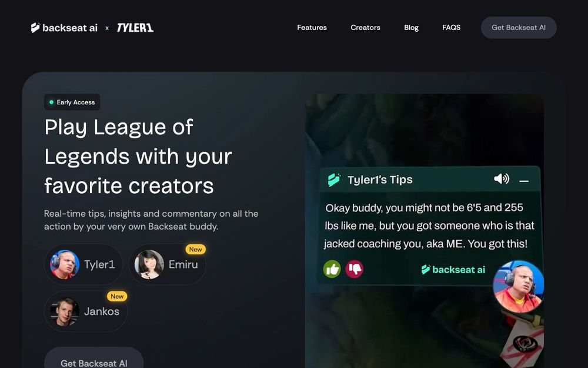The image size is (588, 368).
Task: Click the TYLER1 logo in header
Action: pyautogui.click(x=135, y=28)
